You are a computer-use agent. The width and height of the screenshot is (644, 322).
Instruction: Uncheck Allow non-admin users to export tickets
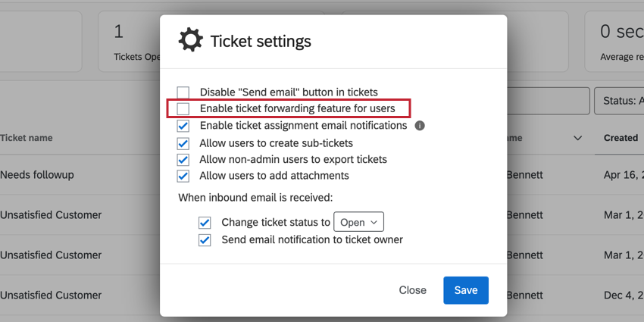[x=183, y=160]
